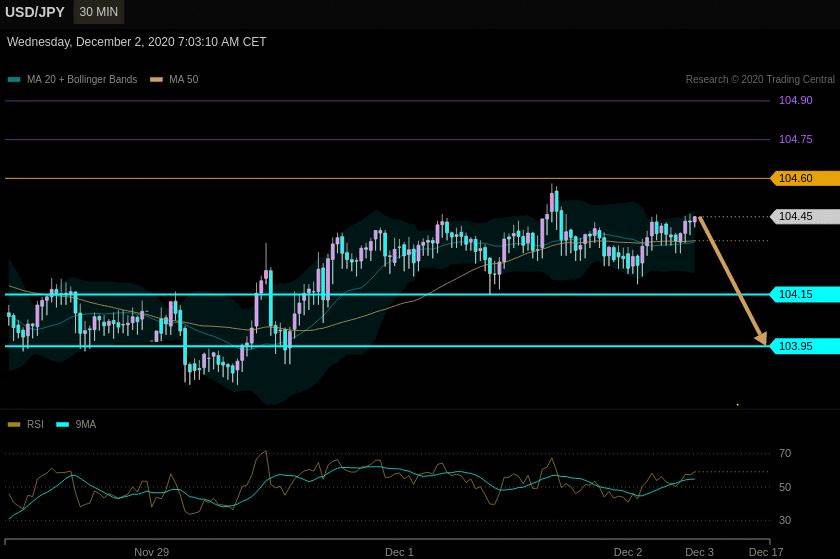Click the RSI 30 axis value
The image size is (840, 559).
tap(785, 520)
